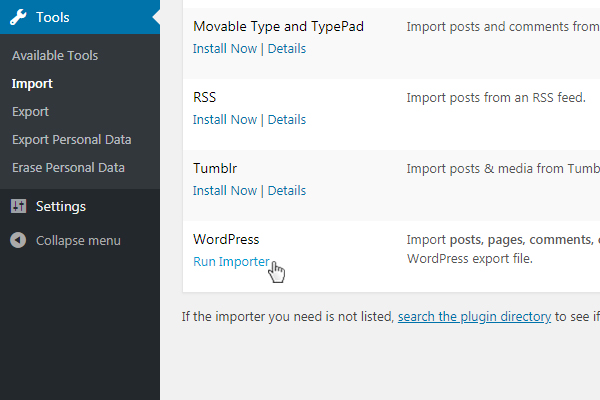Select the Import submenu item
Image resolution: width=600 pixels, height=400 pixels.
[32, 84]
